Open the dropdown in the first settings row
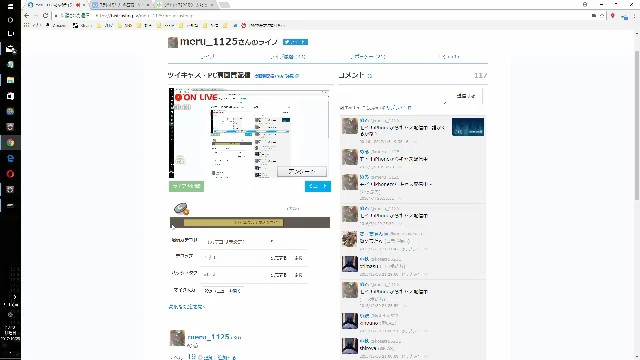 [240, 242]
